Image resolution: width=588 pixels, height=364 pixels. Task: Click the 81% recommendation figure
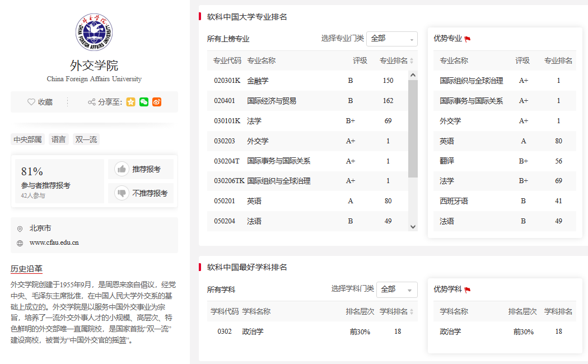click(32, 171)
